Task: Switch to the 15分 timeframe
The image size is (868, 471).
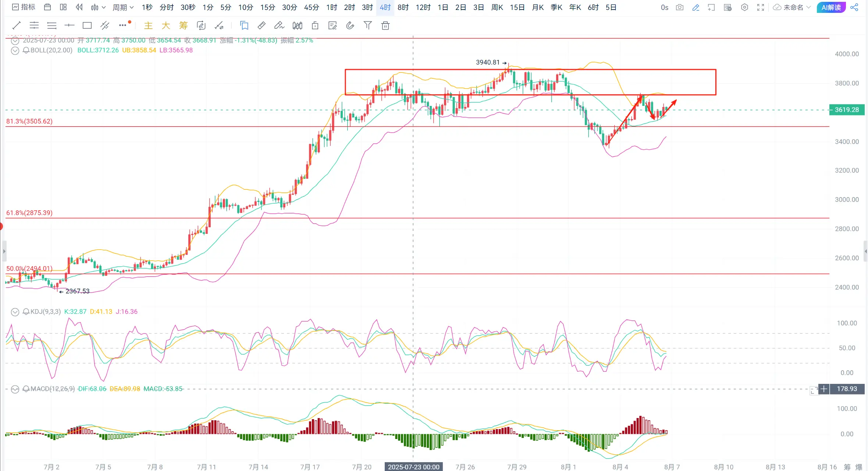Action: coord(267,7)
